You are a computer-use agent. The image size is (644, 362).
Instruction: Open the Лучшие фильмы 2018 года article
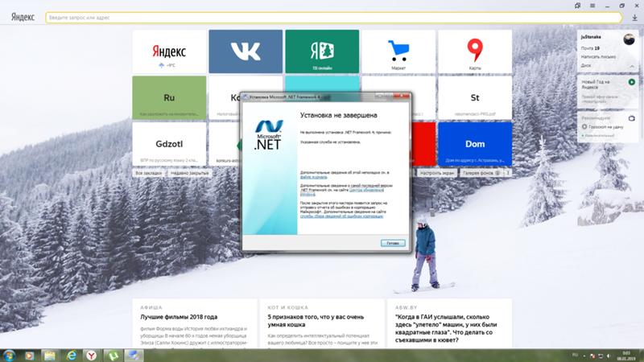179,317
